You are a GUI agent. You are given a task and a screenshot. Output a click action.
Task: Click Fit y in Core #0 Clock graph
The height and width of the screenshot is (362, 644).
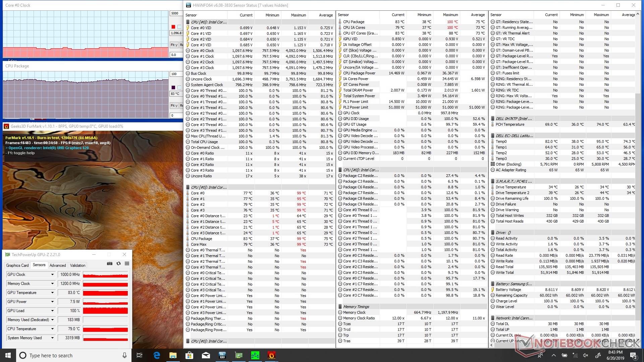174,45
